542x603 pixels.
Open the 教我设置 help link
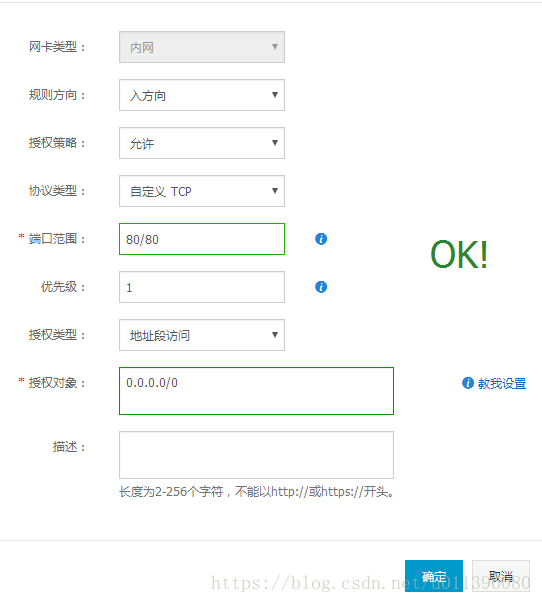[x=502, y=383]
